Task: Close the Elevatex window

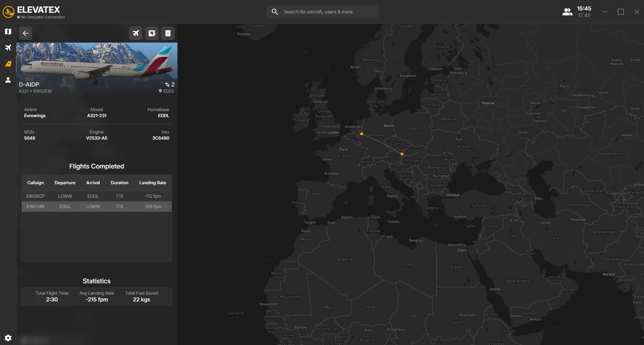Action: [637, 12]
